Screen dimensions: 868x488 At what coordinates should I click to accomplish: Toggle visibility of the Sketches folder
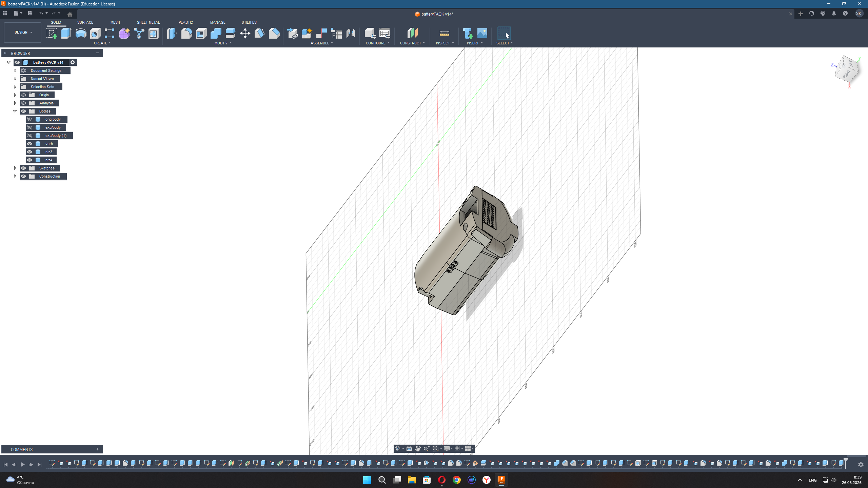tap(23, 168)
